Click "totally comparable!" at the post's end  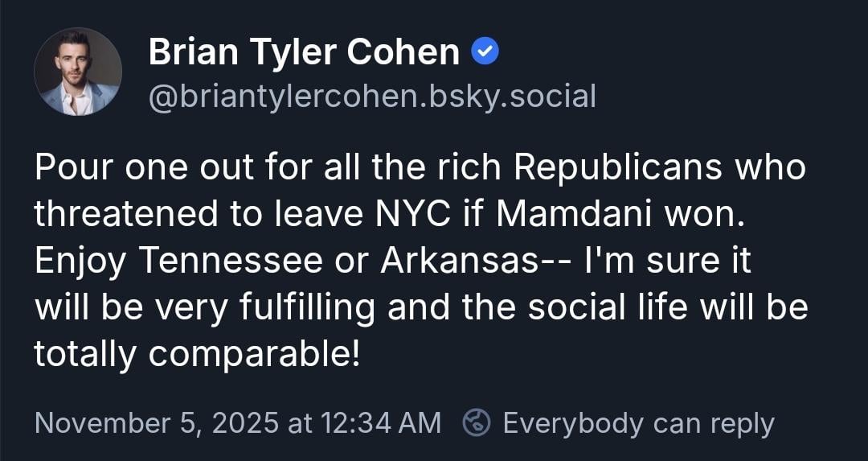click(197, 355)
